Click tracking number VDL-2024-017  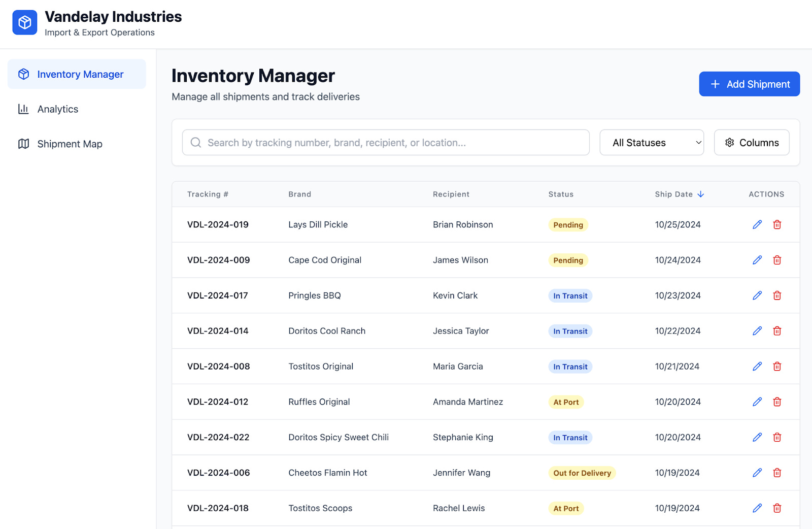[x=218, y=295]
